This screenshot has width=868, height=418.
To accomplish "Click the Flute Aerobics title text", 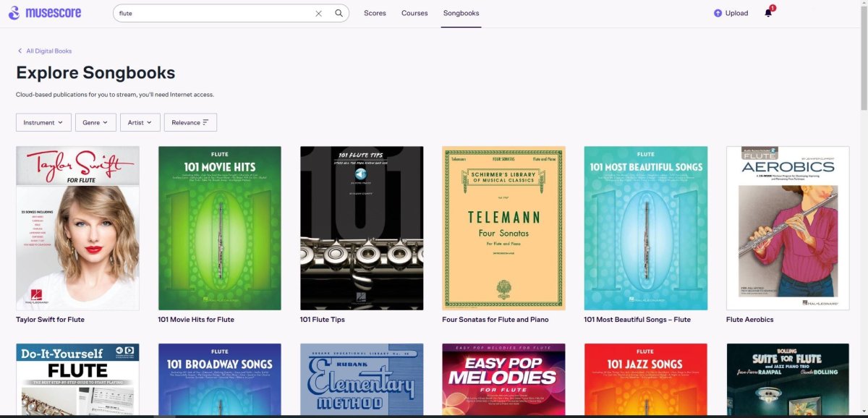I will (750, 320).
